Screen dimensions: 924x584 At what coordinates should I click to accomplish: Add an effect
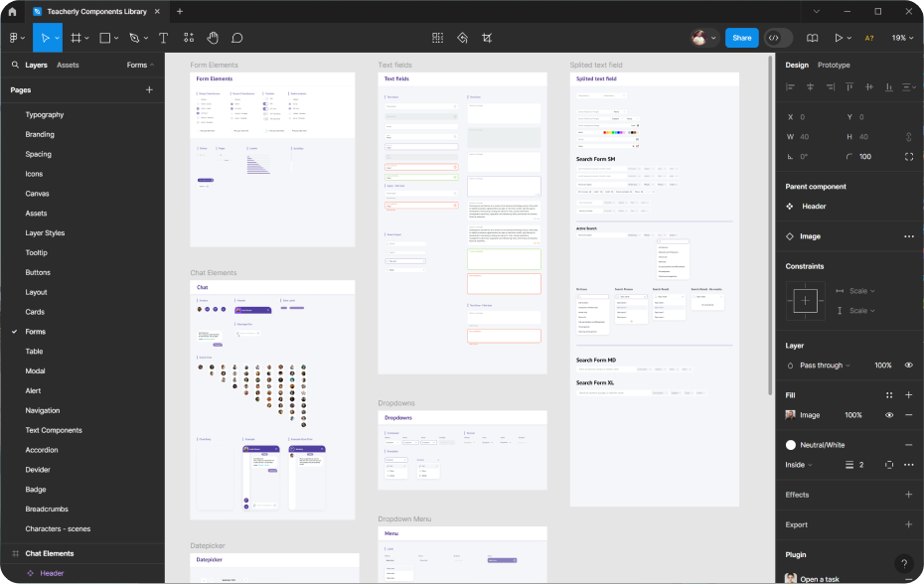(x=909, y=495)
